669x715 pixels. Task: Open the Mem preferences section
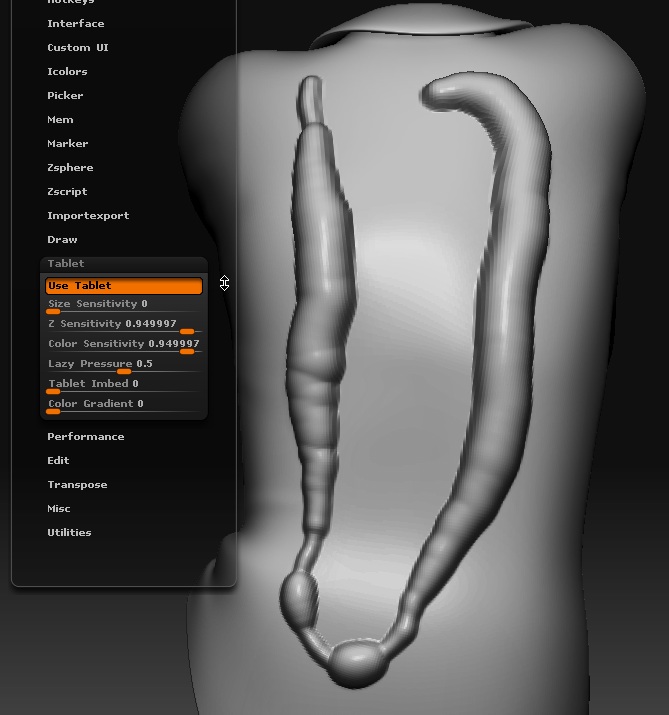(60, 119)
